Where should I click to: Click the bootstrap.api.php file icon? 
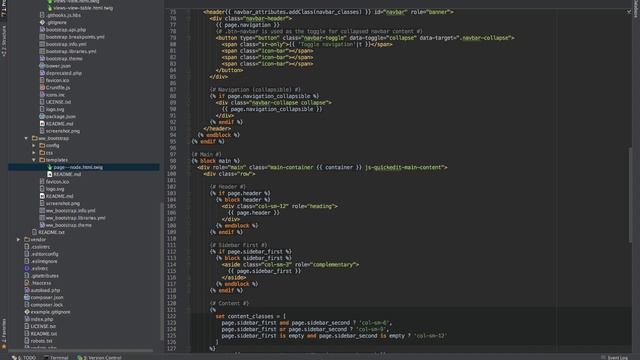pos(42,30)
